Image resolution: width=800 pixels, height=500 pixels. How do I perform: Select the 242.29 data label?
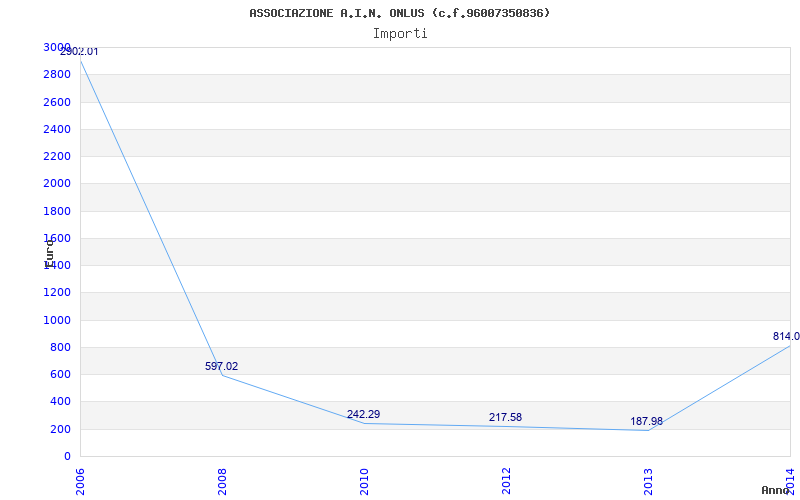pos(363,414)
